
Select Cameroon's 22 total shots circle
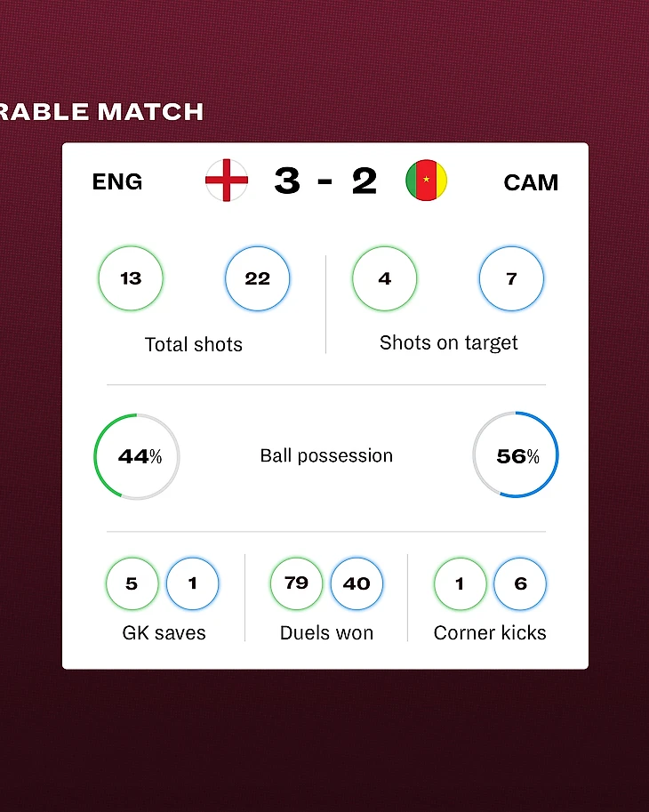point(257,278)
